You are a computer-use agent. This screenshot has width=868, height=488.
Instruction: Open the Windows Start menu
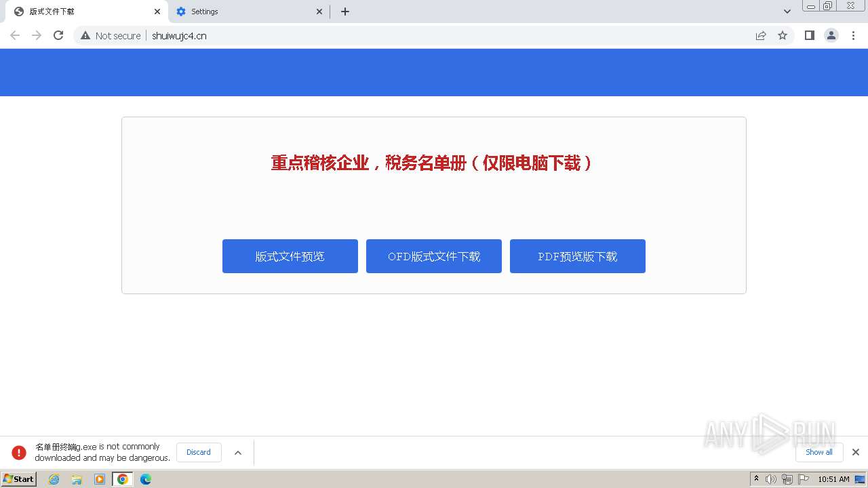19,479
